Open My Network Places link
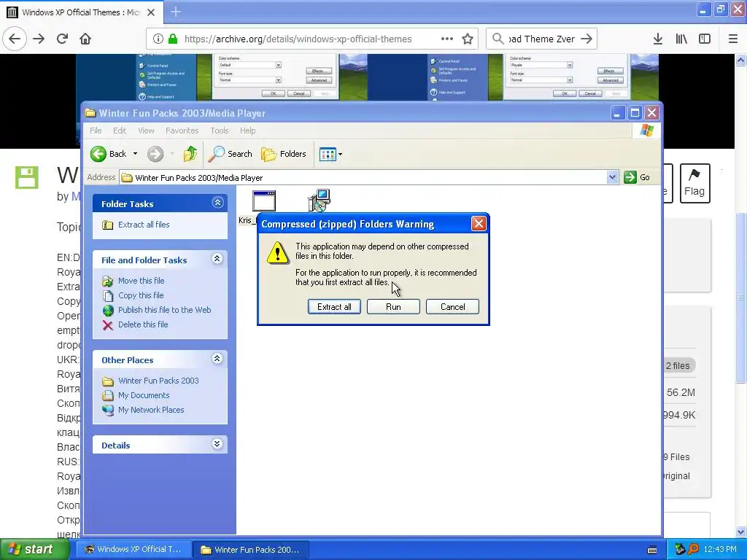The height and width of the screenshot is (560, 747). pos(150,410)
